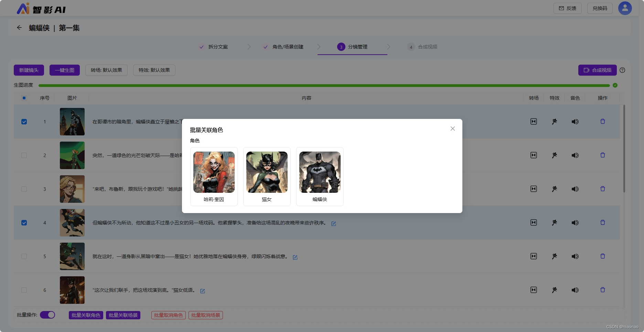Open the help question-mark icon
This screenshot has height=332, width=644.
click(622, 70)
